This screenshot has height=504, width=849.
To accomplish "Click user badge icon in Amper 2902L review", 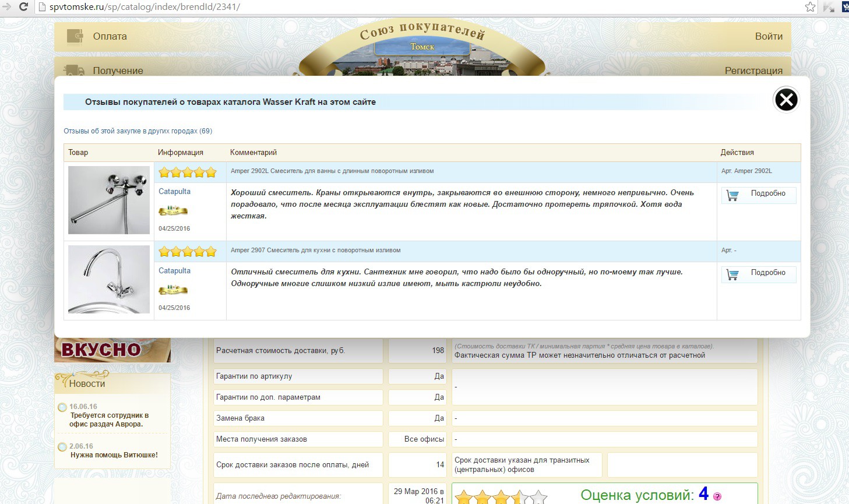I will pyautogui.click(x=173, y=210).
